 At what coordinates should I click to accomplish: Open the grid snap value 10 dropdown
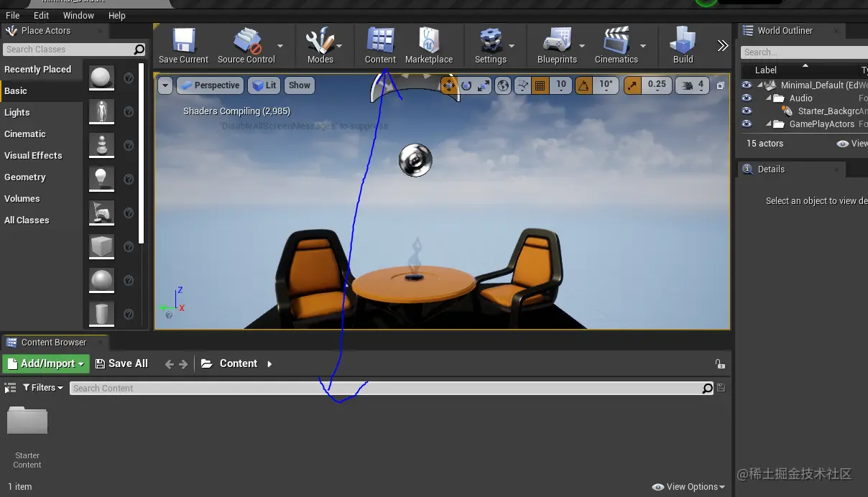[x=561, y=85]
